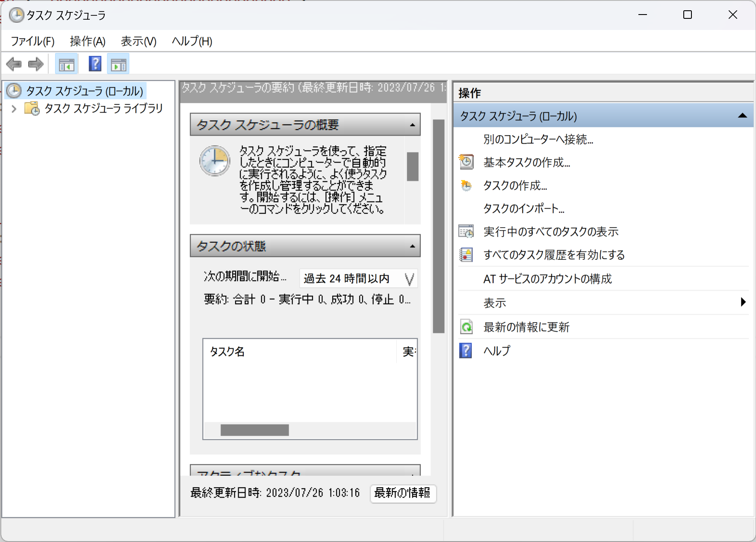Click the help question mark toolbar icon
Screen dimensions: 756x542
(94, 63)
